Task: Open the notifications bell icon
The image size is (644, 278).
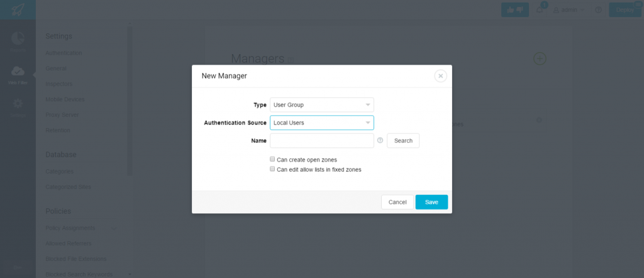Action: (540, 10)
